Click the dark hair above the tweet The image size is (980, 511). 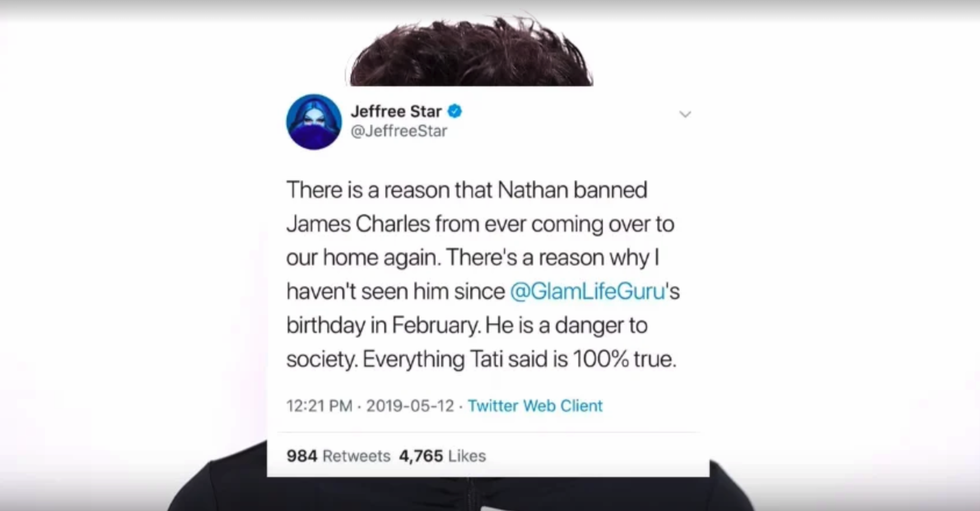[471, 55]
